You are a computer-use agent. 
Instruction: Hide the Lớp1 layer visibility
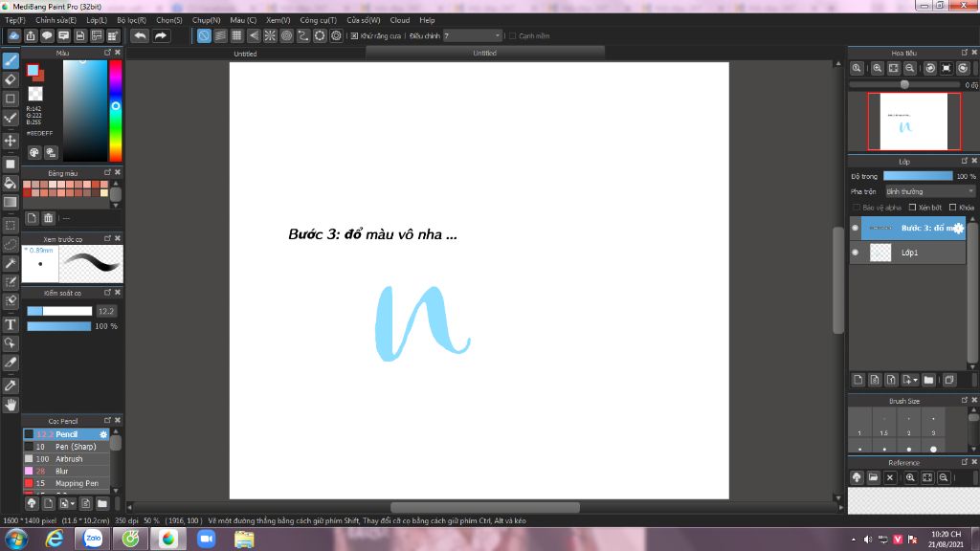(855, 253)
